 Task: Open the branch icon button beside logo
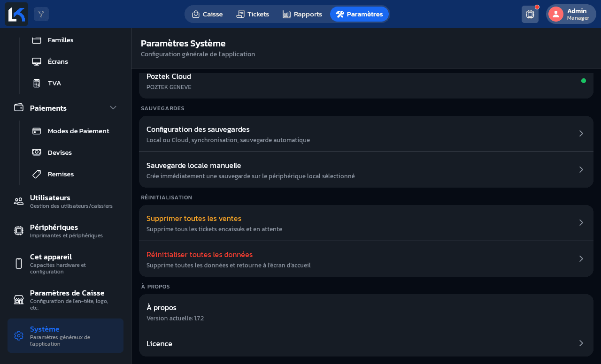[x=41, y=14]
